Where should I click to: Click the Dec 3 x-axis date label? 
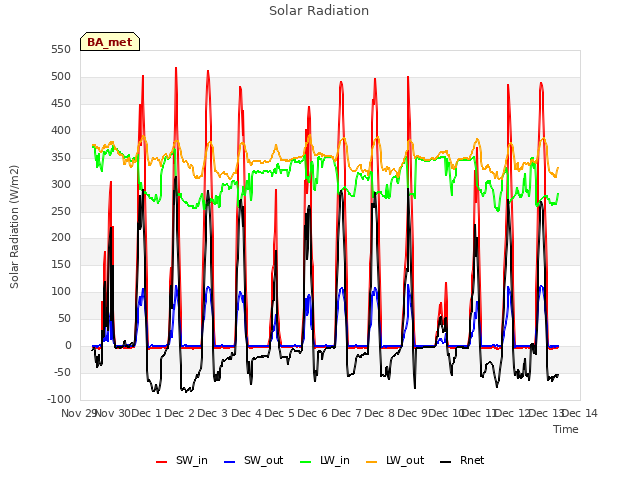coord(213,413)
